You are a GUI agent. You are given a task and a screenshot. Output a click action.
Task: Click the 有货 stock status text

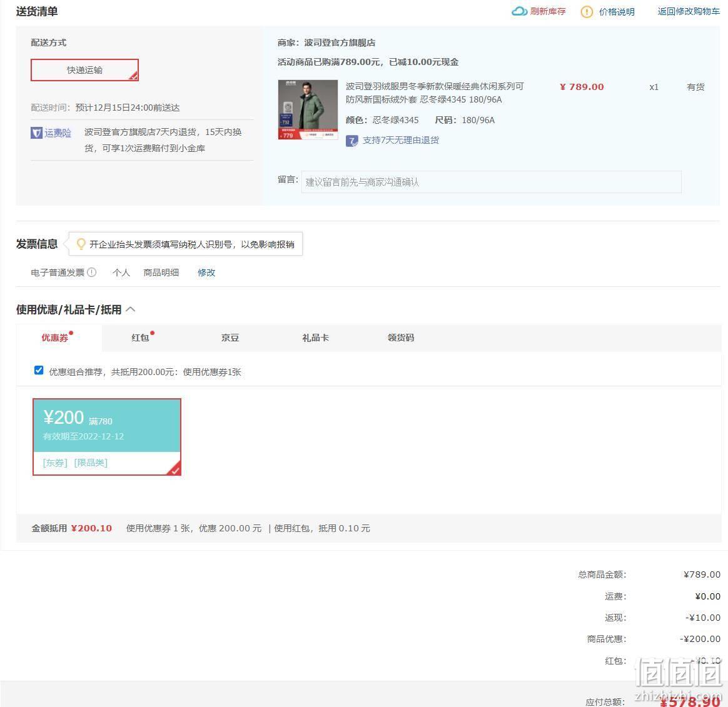pyautogui.click(x=695, y=87)
